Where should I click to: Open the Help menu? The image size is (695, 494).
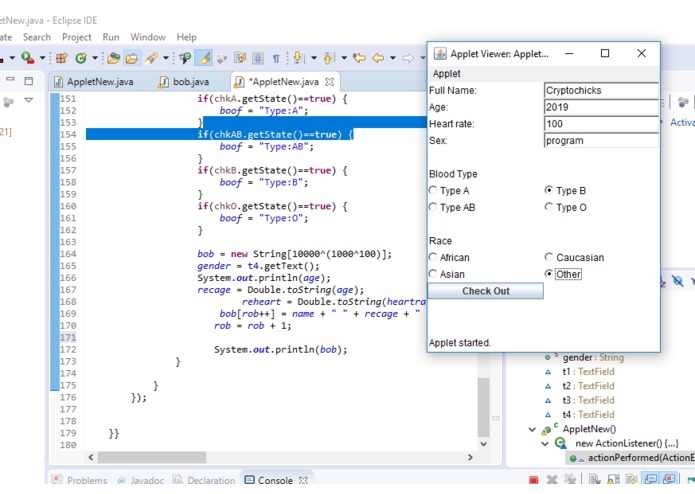(x=186, y=37)
